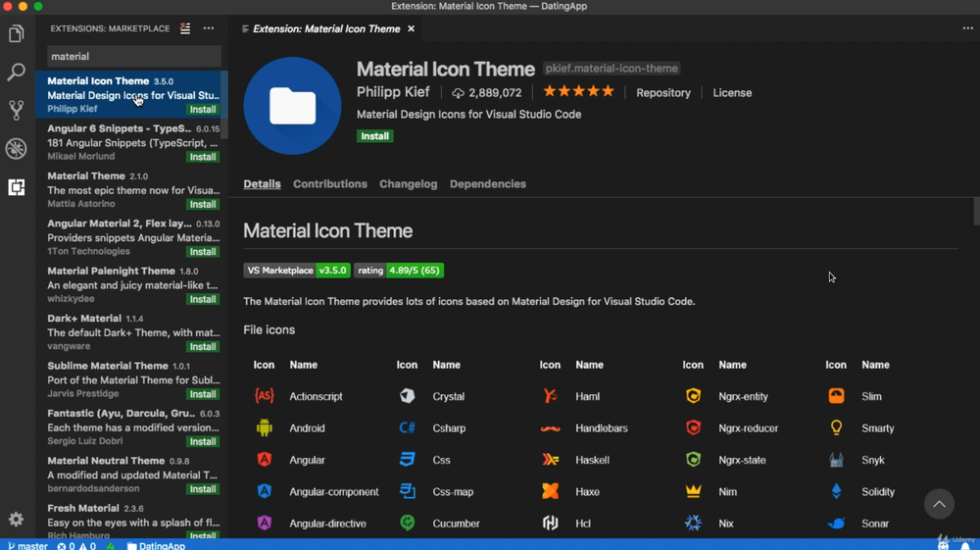
Task: Select Sublime Material Theme list entry
Action: pyautogui.click(x=133, y=379)
